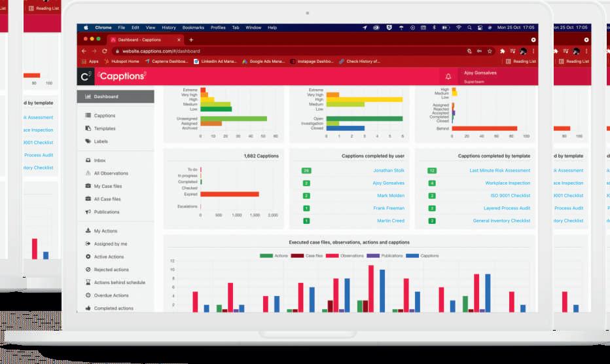This screenshot has height=364, width=610.
Task: Open the Chrome three-dot menu
Action: click(533, 51)
